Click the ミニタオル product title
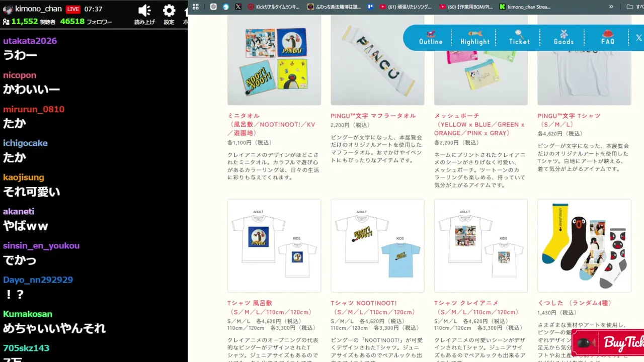The width and height of the screenshot is (644, 362). [x=271, y=124]
